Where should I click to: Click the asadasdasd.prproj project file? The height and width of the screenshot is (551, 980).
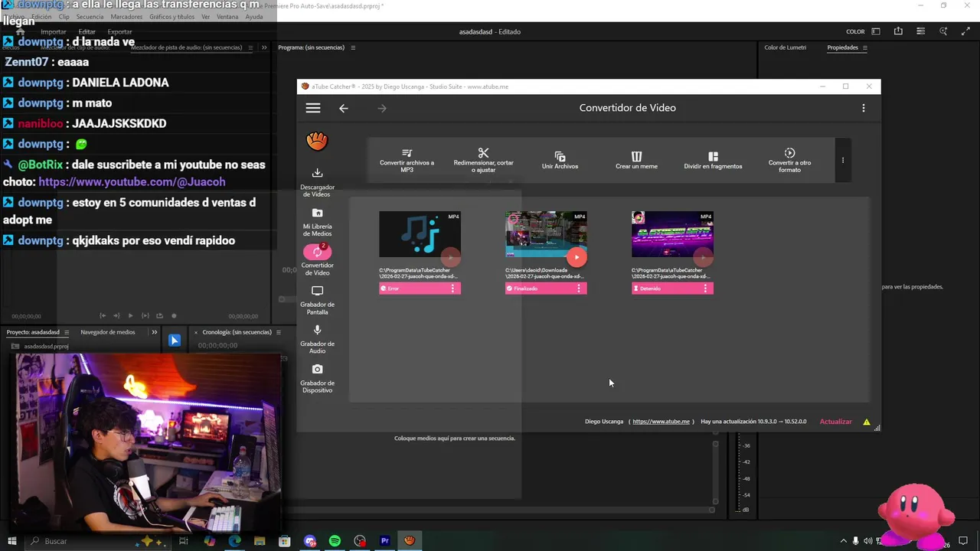point(46,346)
